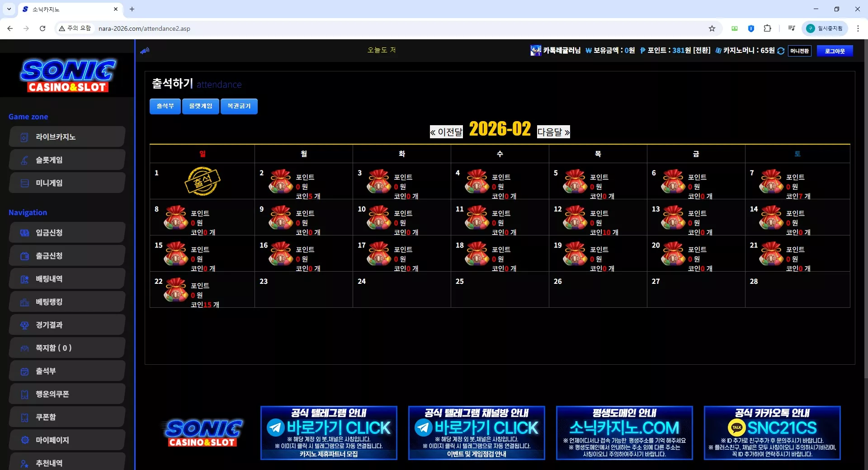Click the 2026-02 month heading
Screen dimensions: 868x470
pos(500,129)
